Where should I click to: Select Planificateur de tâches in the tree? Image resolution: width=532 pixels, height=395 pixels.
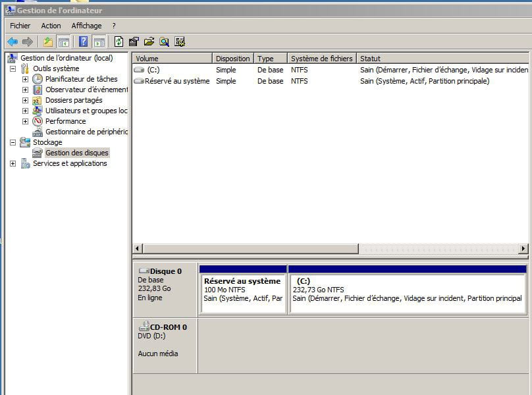tap(82, 79)
